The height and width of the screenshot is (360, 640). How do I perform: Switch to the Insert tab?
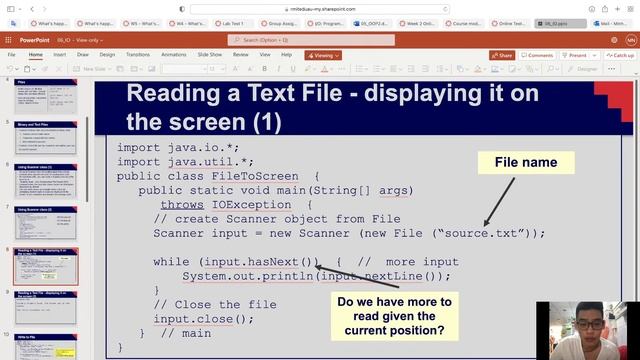pos(60,55)
